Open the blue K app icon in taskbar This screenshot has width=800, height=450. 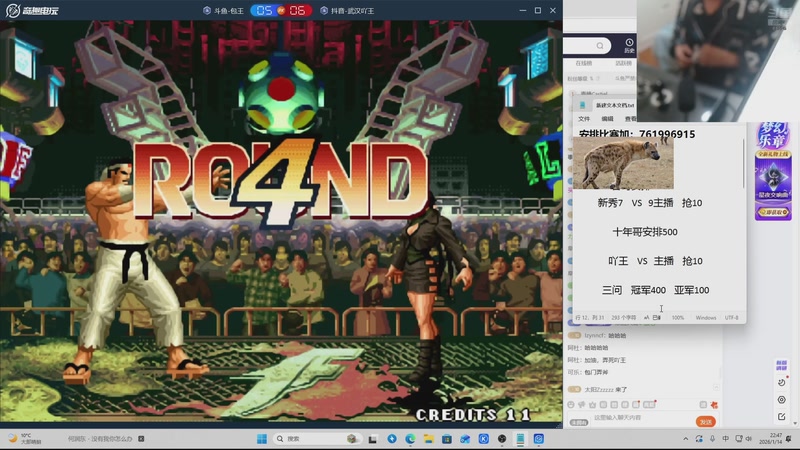tap(484, 439)
